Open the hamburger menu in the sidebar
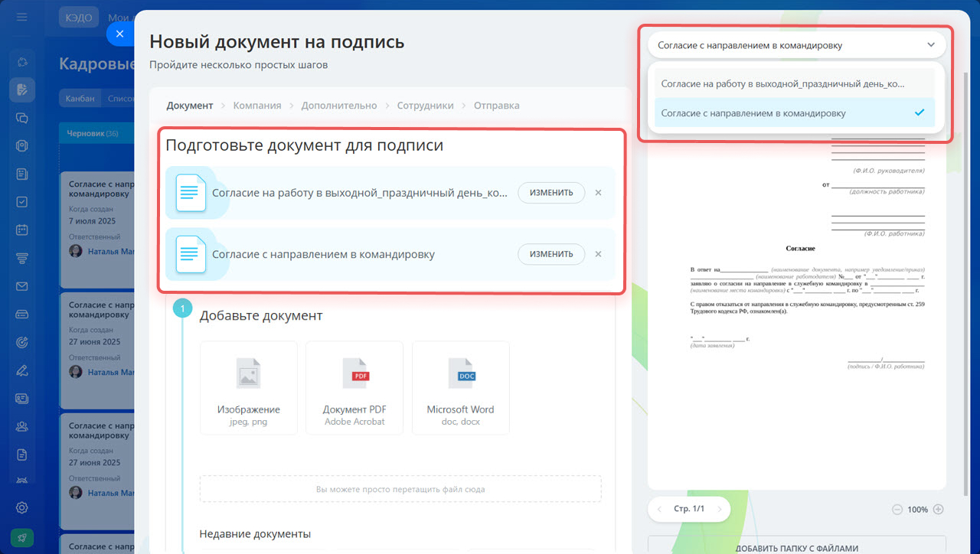 tap(21, 16)
